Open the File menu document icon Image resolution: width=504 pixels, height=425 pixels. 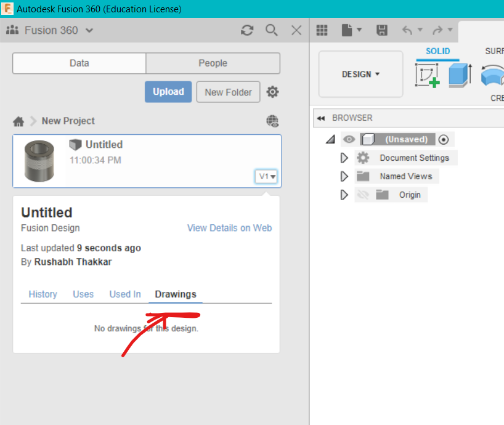(347, 30)
